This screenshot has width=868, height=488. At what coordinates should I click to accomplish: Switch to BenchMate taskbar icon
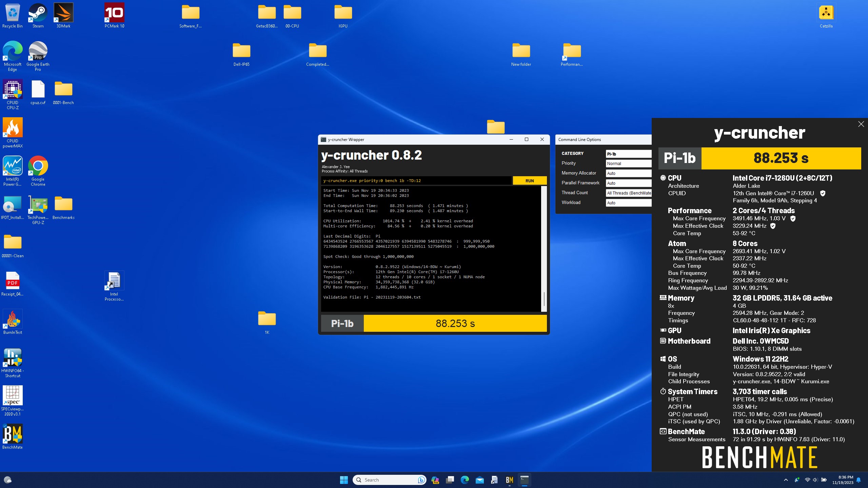tap(509, 480)
